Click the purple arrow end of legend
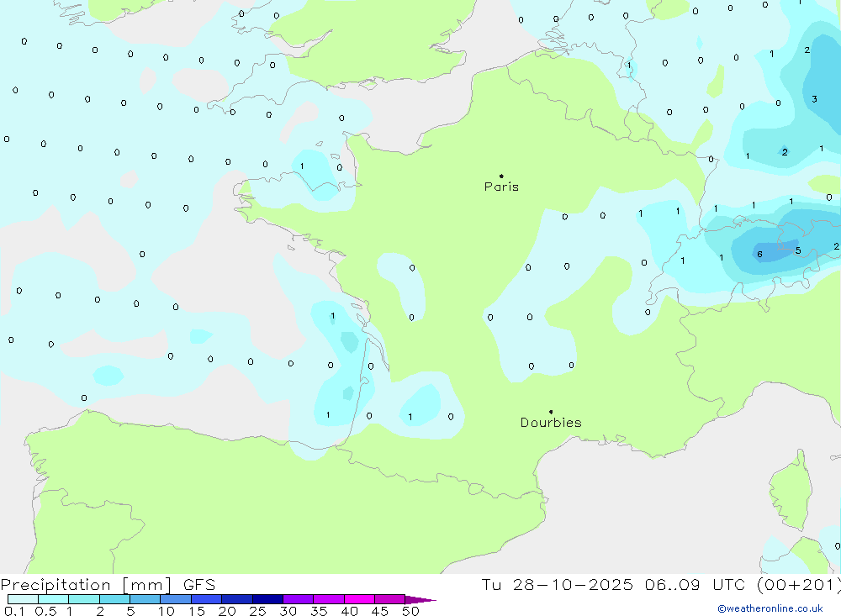The image size is (841, 616). click(420, 600)
